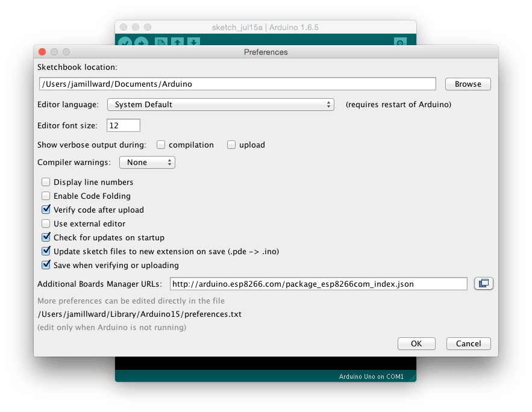The width and height of the screenshot is (532, 412).
Task: Click the Browse button
Action: [468, 84]
